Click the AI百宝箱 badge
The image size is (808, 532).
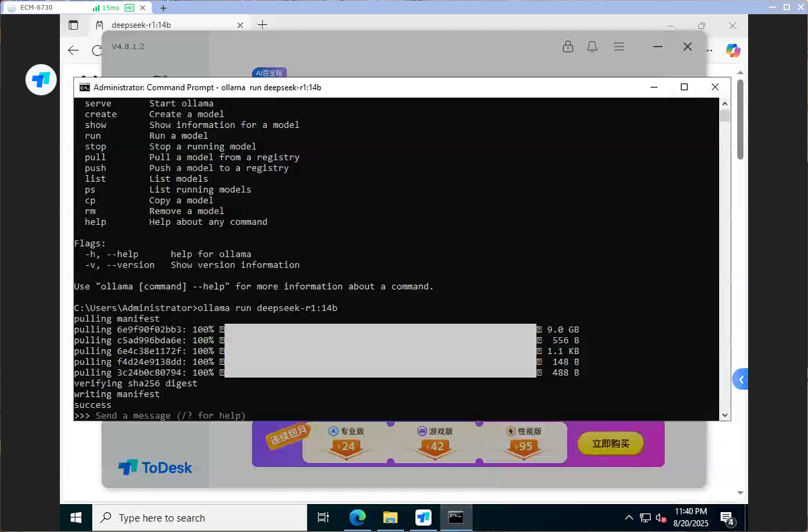(x=269, y=73)
